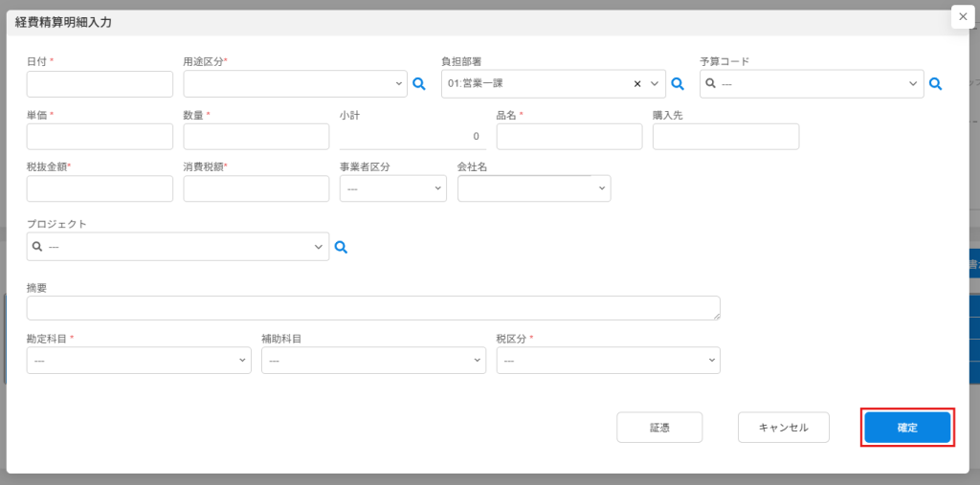Focus the 単価 input field
The image size is (980, 485).
100,137
